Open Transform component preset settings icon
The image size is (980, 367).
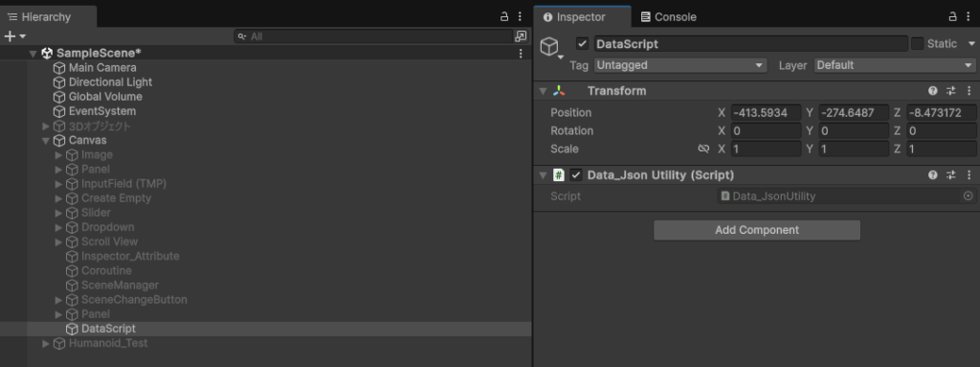point(951,91)
